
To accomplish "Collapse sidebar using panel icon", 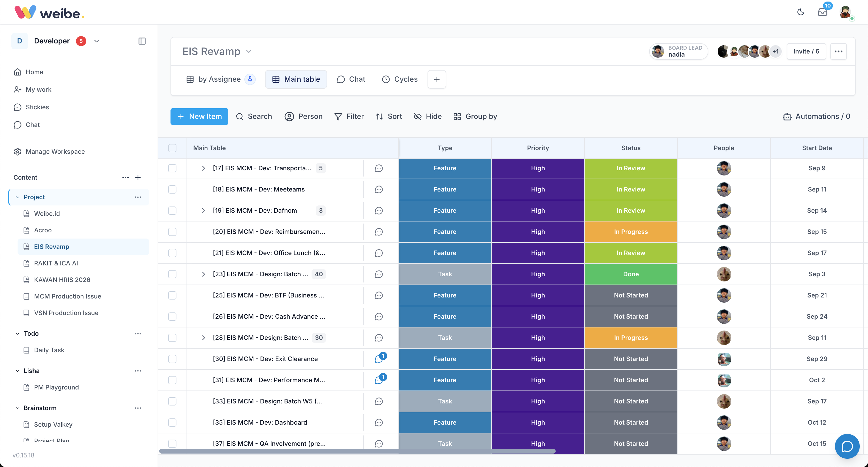I will tap(142, 41).
